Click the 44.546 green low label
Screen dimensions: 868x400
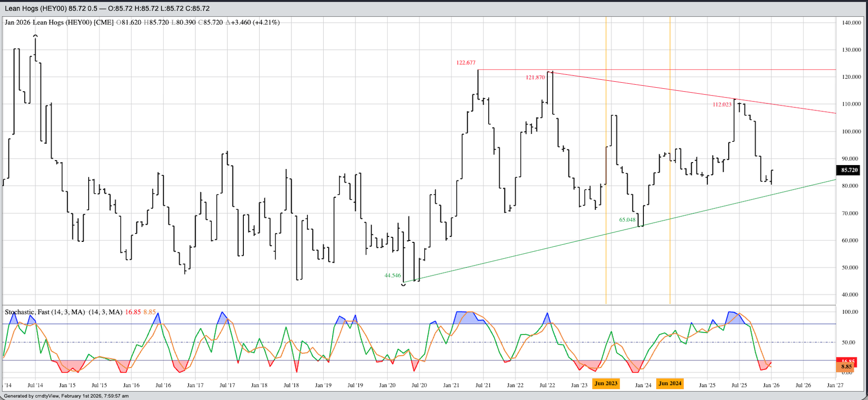click(393, 276)
